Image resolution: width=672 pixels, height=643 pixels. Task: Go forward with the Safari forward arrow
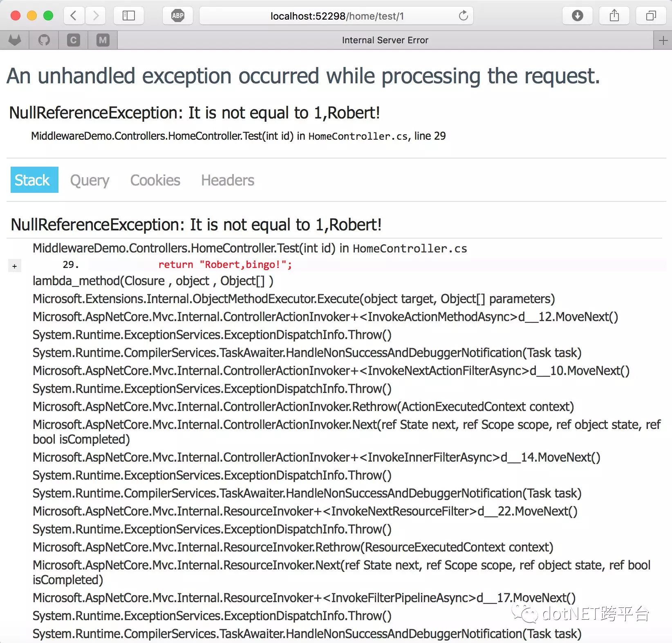tap(96, 16)
